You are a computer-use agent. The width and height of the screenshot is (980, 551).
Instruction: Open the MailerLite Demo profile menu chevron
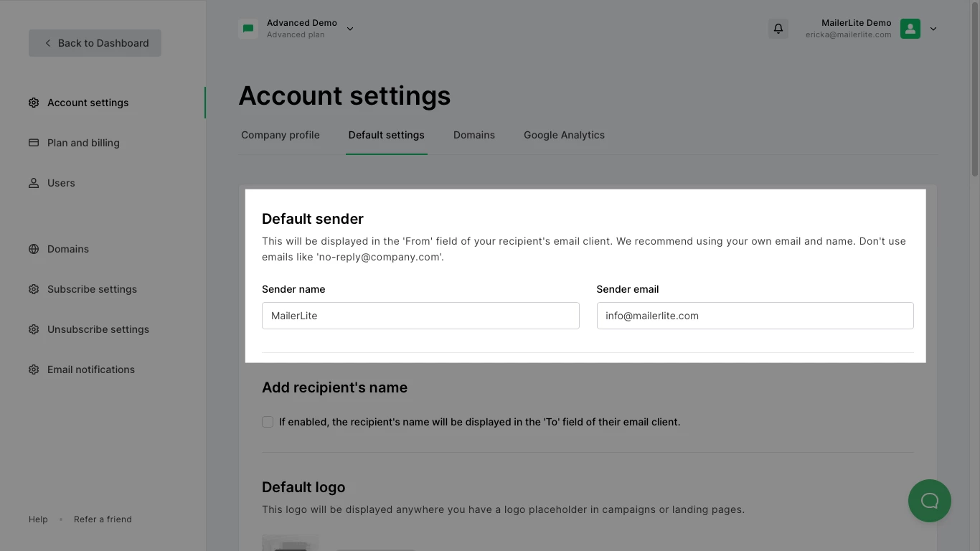pos(933,29)
